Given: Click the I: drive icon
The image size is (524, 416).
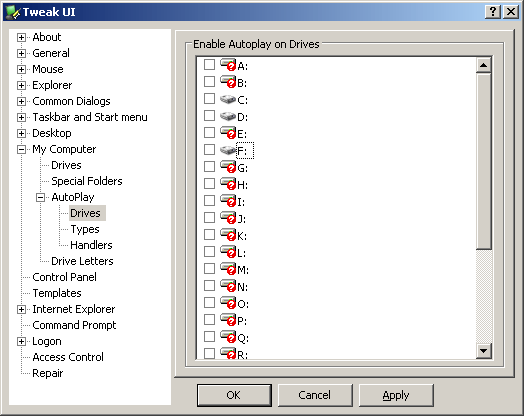Looking at the screenshot, I should (228, 201).
